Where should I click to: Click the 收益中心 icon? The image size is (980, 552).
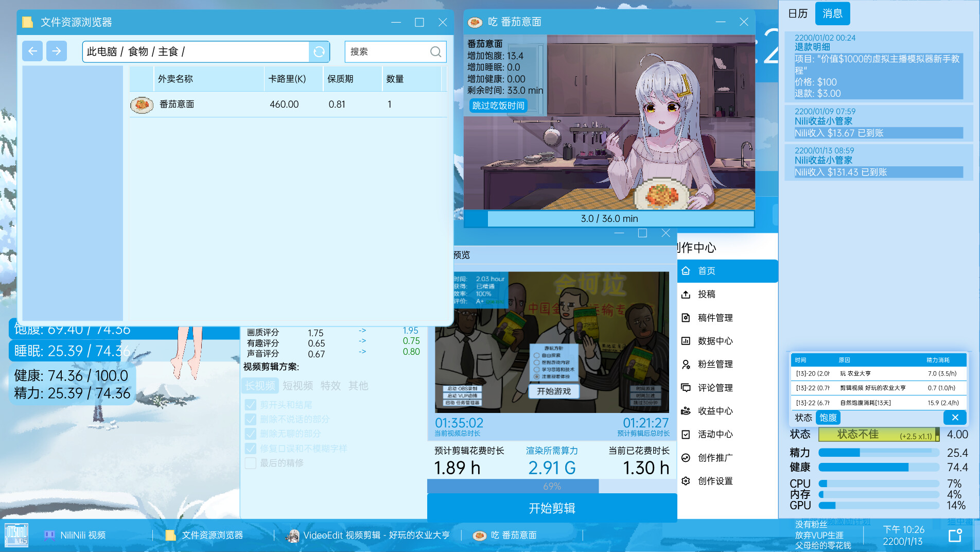click(x=687, y=411)
